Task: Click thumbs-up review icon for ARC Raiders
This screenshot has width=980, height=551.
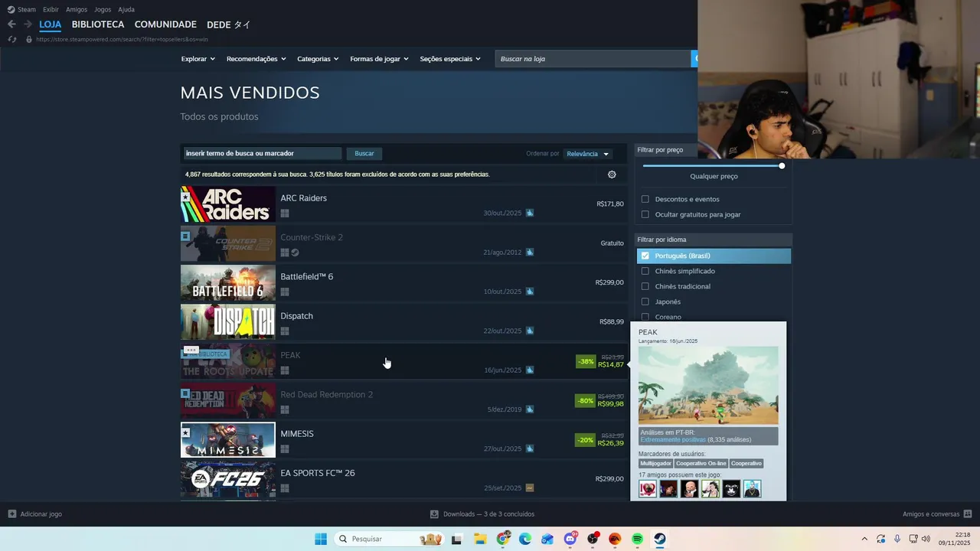Action: [x=530, y=213]
